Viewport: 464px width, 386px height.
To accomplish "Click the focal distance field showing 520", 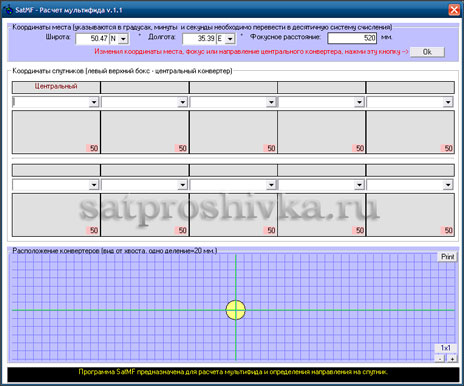I will click(x=352, y=38).
